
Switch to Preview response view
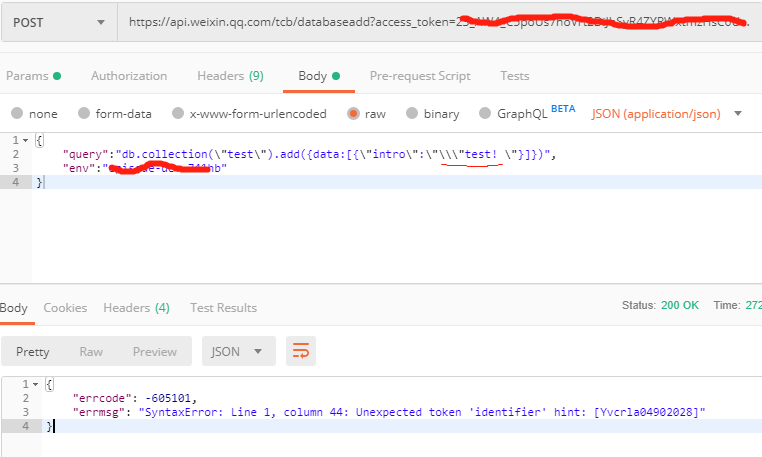(x=155, y=352)
